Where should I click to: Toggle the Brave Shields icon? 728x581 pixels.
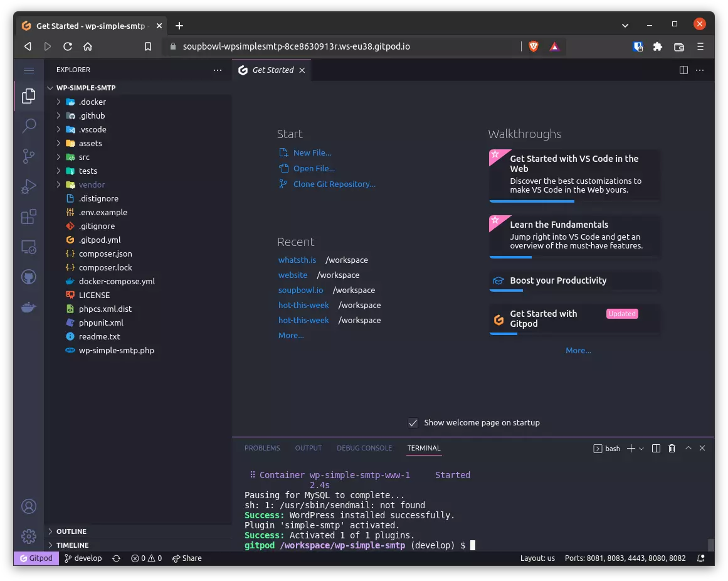pos(534,46)
